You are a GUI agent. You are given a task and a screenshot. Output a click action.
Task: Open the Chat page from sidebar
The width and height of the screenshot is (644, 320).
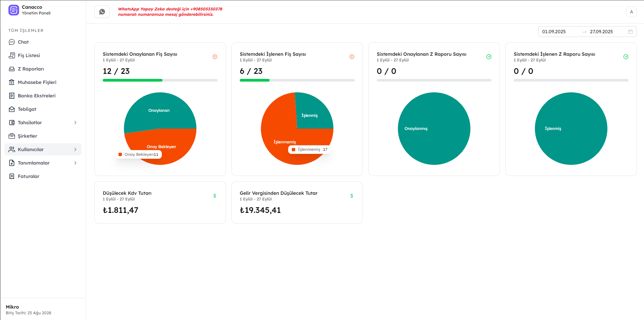(23, 42)
